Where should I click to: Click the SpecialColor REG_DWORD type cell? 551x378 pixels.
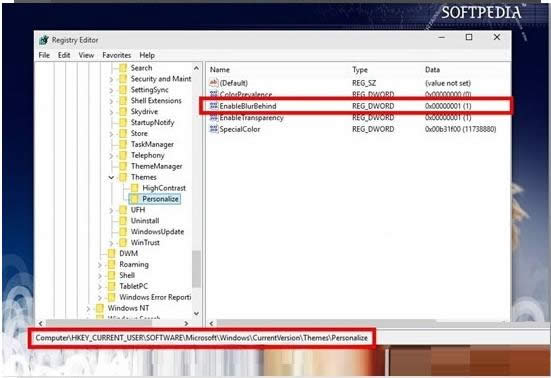(373, 129)
